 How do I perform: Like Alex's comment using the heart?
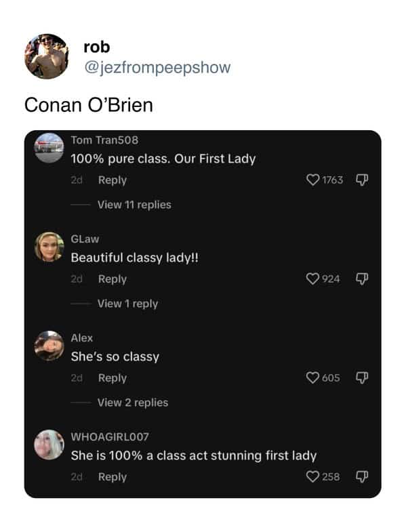[x=312, y=377]
